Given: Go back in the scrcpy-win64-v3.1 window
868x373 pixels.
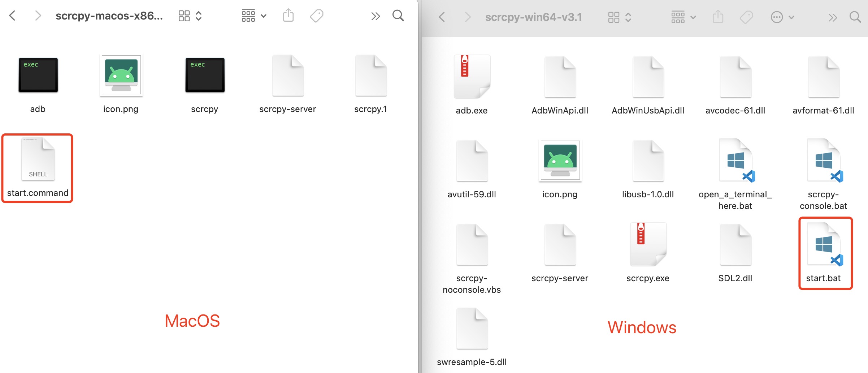Looking at the screenshot, I should point(442,17).
